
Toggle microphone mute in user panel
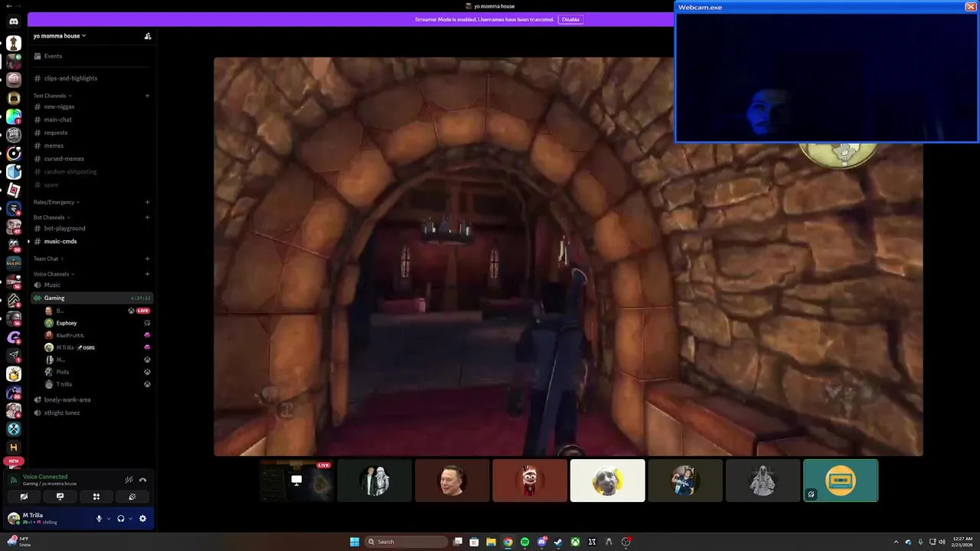pyautogui.click(x=99, y=519)
